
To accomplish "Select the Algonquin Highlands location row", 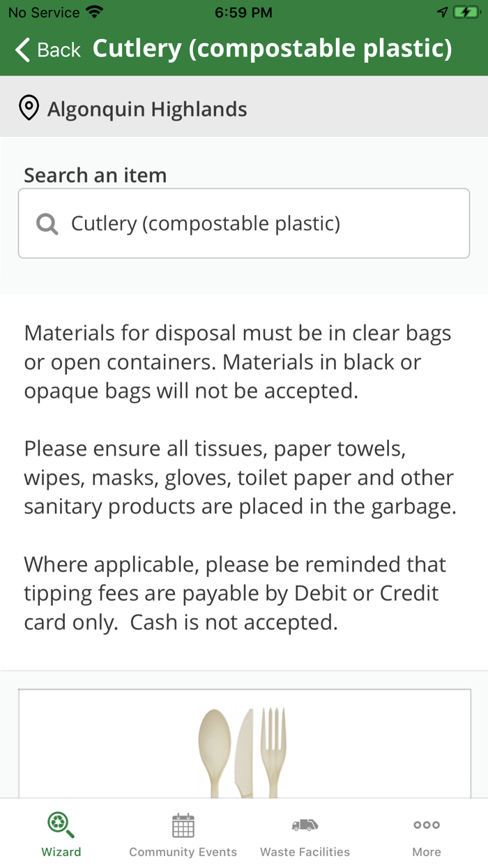I will 146,108.
